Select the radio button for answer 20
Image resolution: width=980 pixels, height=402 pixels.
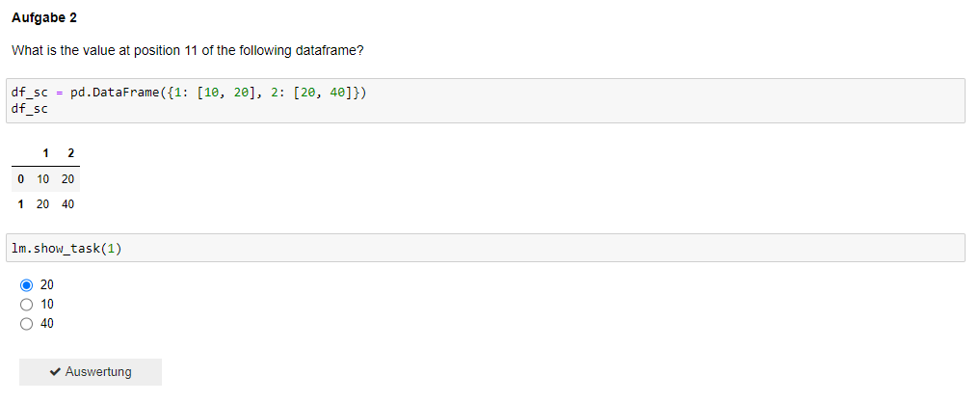coord(26,285)
